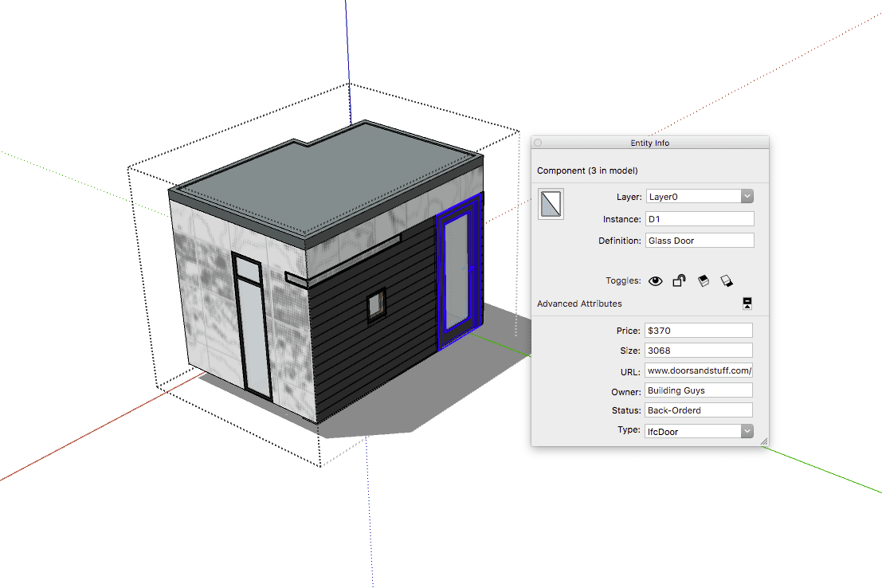Click the Status field showing Back-Orderd
The height and width of the screenshot is (588, 882).
click(699, 410)
